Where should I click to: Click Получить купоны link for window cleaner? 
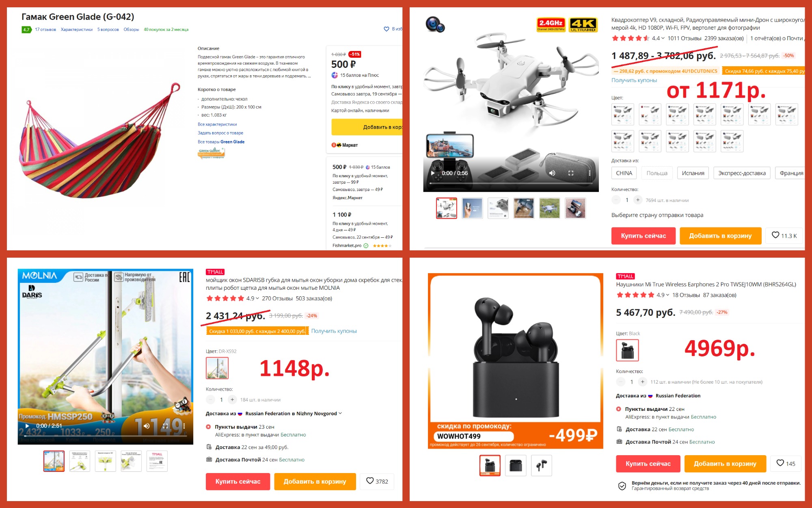(x=334, y=331)
